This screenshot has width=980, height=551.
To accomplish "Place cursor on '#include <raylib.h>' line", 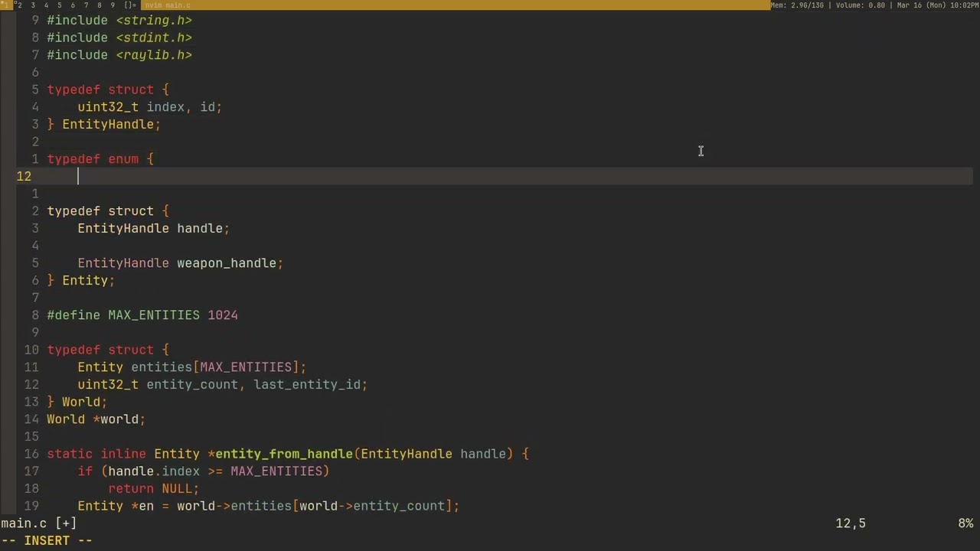I will (x=119, y=55).
